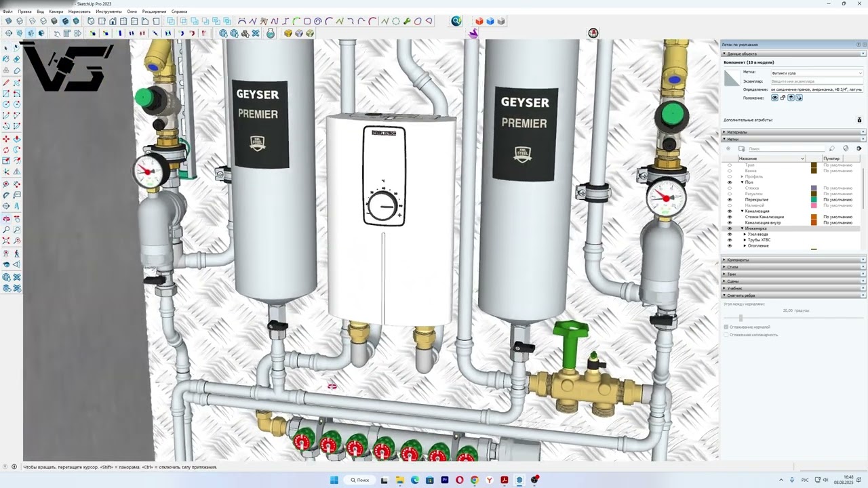
Task: Activate the Circle tool
Action: pyautogui.click(x=6, y=104)
